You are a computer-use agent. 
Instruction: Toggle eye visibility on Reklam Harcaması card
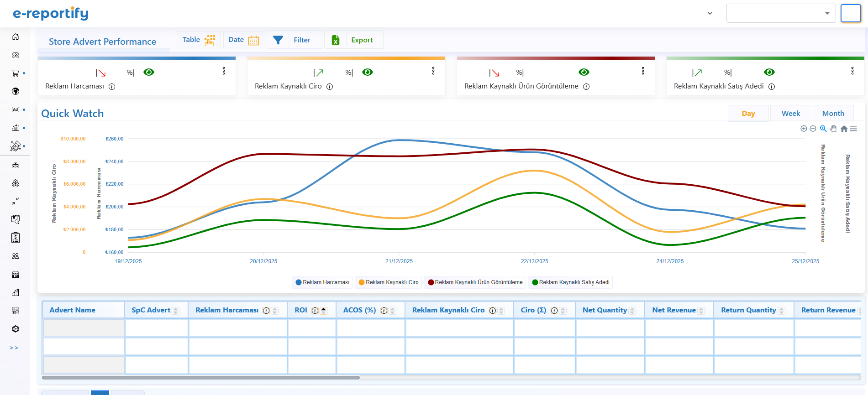[x=149, y=72]
